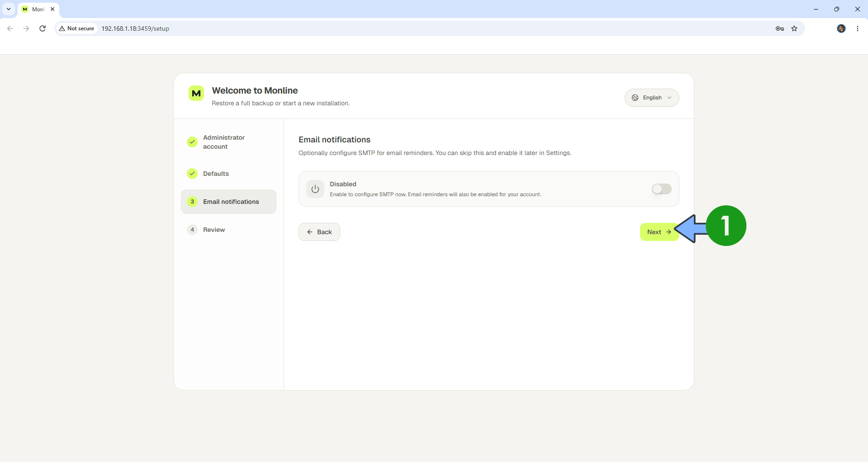Go to Defaults step

click(228, 174)
